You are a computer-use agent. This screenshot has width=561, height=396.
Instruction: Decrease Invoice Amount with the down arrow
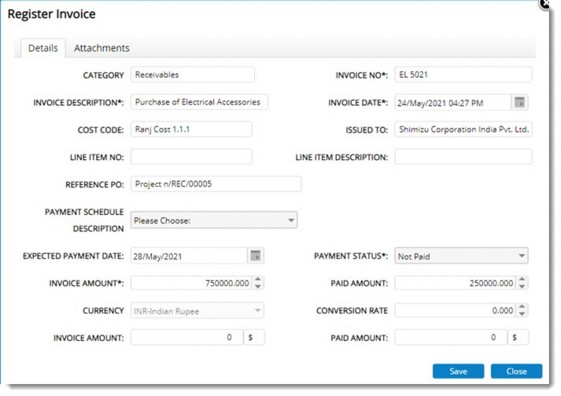pyautogui.click(x=258, y=286)
